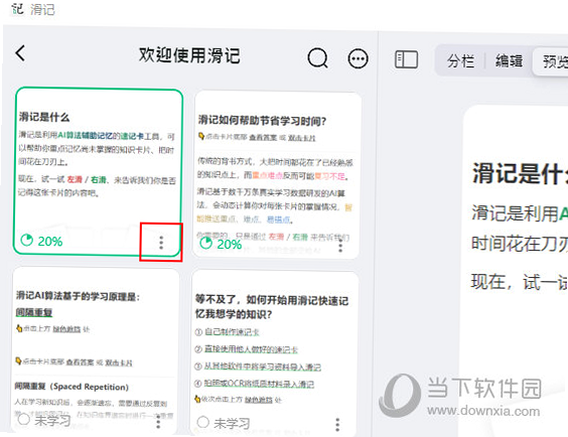Select the 等不及了 card
The width and height of the screenshot is (568, 437).
click(x=275, y=353)
